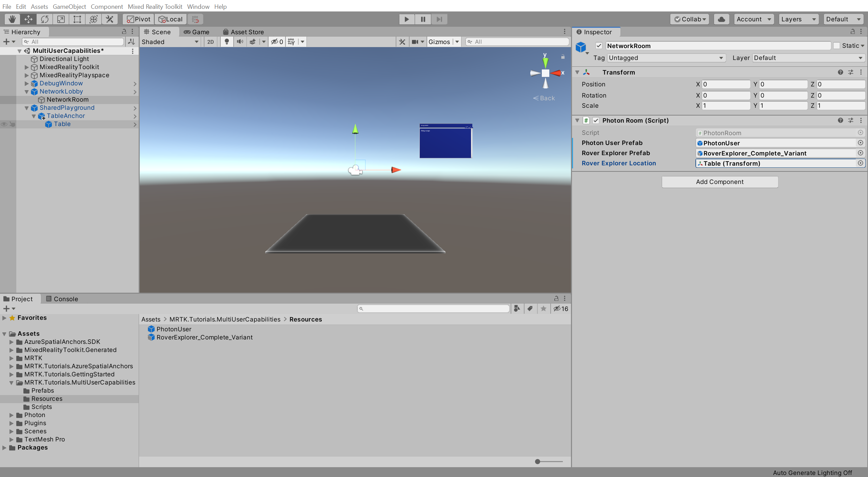
Task: Select the Move/Hand tool icon
Action: tap(11, 19)
